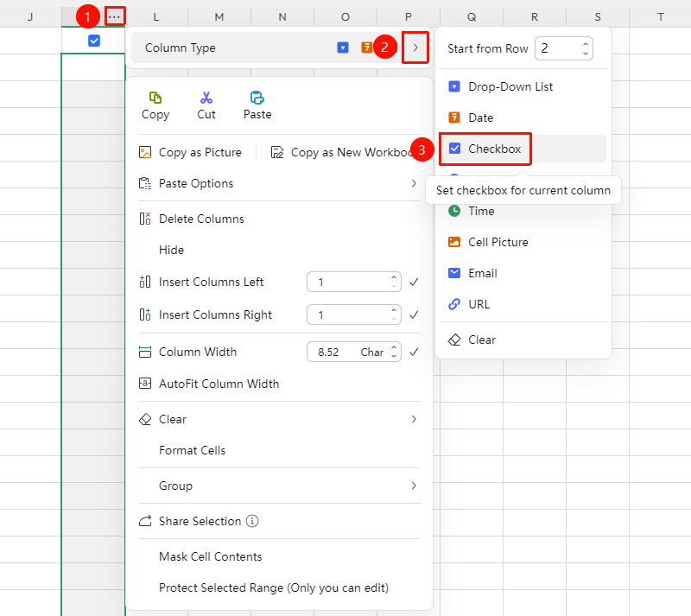Edit the Start from Row field
The image size is (691, 616).
click(564, 48)
